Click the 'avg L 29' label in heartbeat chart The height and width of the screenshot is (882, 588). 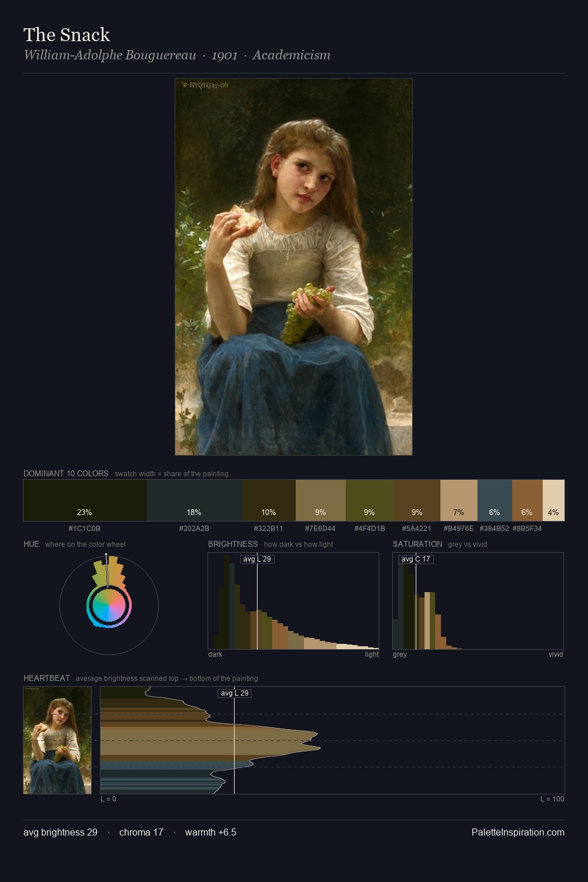point(235,693)
